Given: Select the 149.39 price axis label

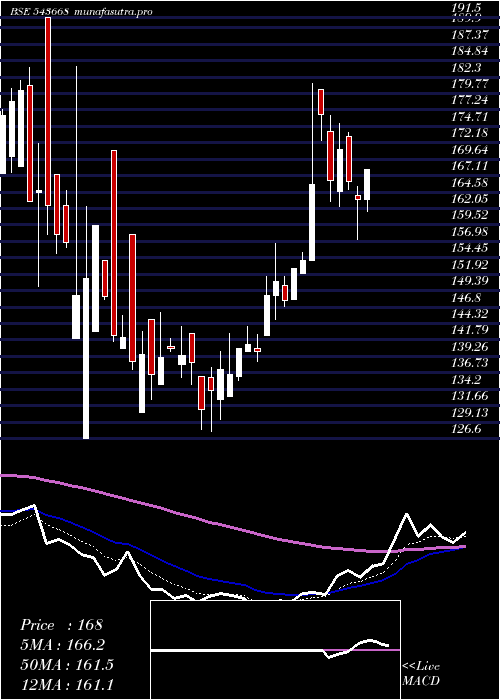Looking at the screenshot, I should click(472, 281).
